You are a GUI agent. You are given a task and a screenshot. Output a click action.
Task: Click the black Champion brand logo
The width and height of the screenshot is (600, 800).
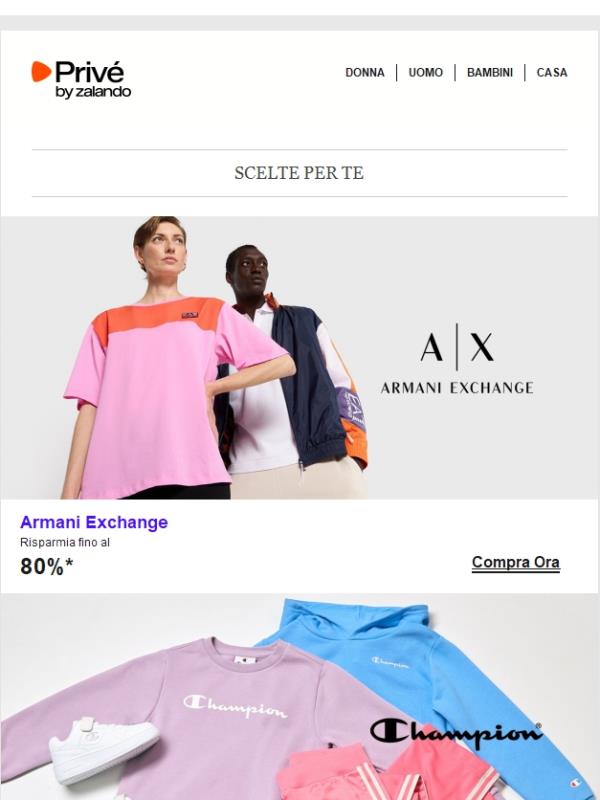click(456, 735)
